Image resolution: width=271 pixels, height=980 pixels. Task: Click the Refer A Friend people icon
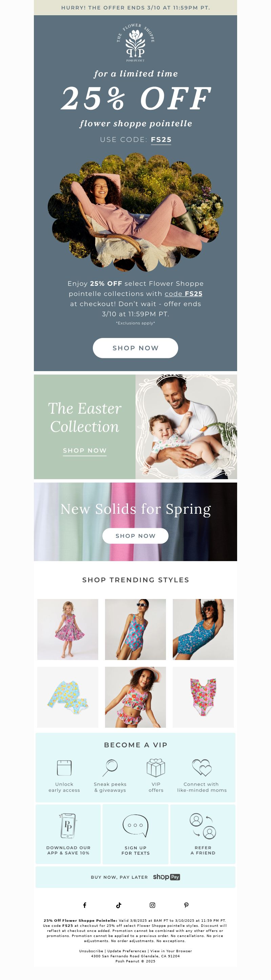pos(203,826)
